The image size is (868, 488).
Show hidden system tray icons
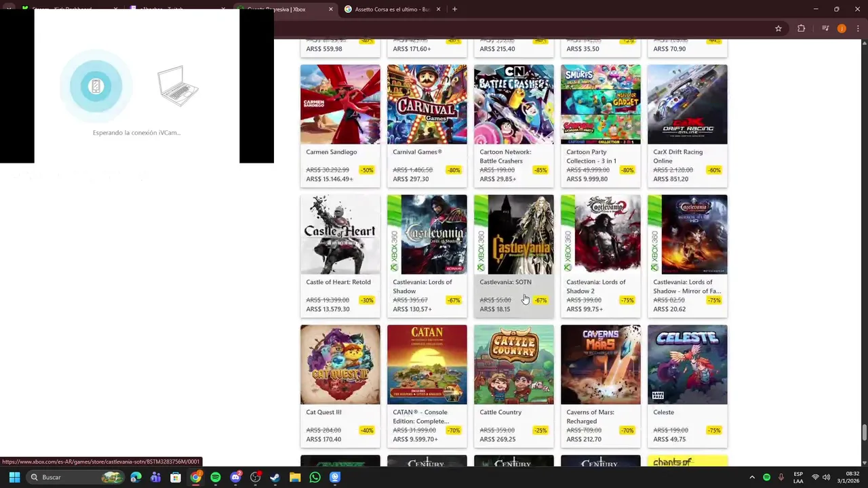click(752, 477)
